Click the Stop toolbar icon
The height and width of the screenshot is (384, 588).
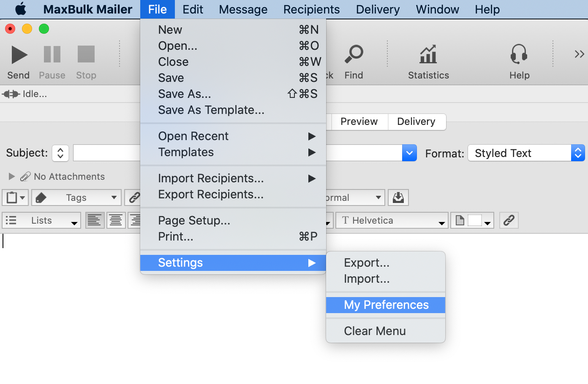86,54
